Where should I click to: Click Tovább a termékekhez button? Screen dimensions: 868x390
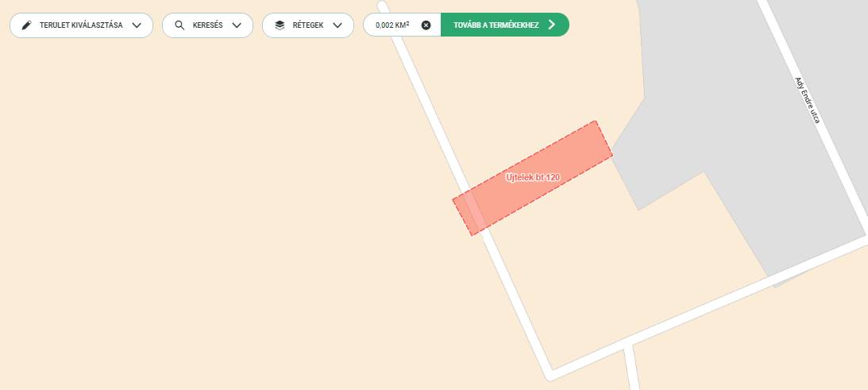pos(505,25)
